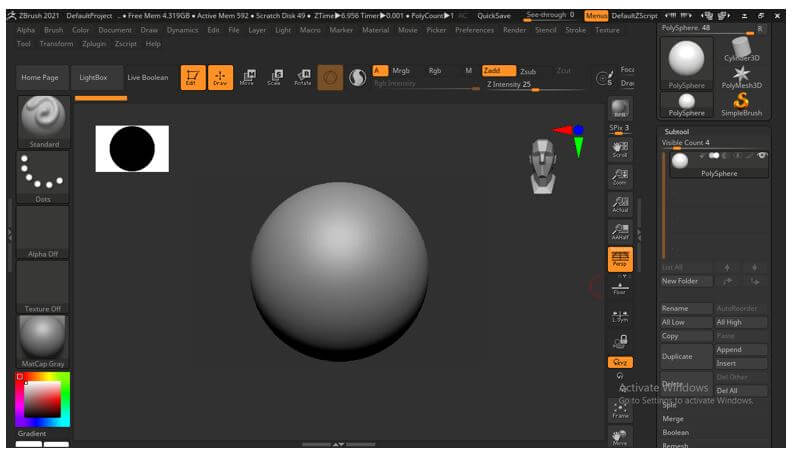The image size is (811, 457).
Task: Expand the Boolean section
Action: (x=675, y=433)
